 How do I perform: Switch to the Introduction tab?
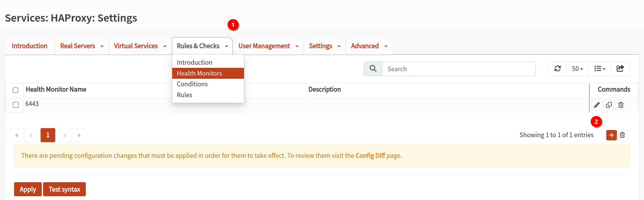(x=30, y=46)
